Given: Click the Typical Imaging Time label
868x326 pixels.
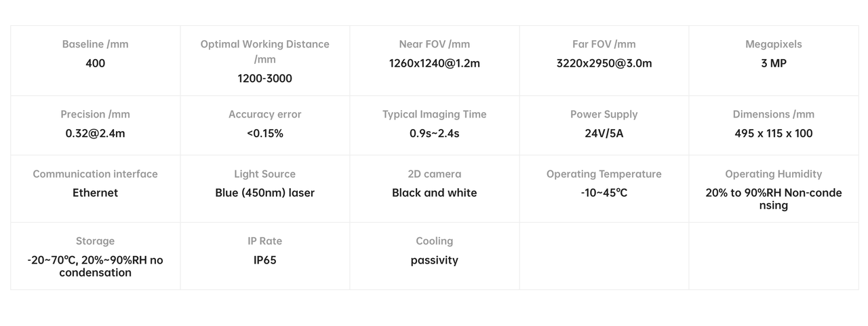Looking at the screenshot, I should [434, 114].
